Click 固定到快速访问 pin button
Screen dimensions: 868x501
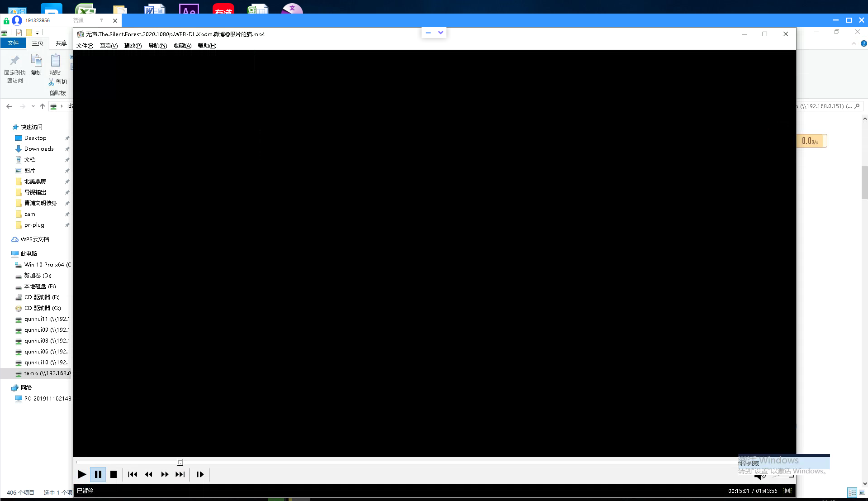(x=15, y=69)
